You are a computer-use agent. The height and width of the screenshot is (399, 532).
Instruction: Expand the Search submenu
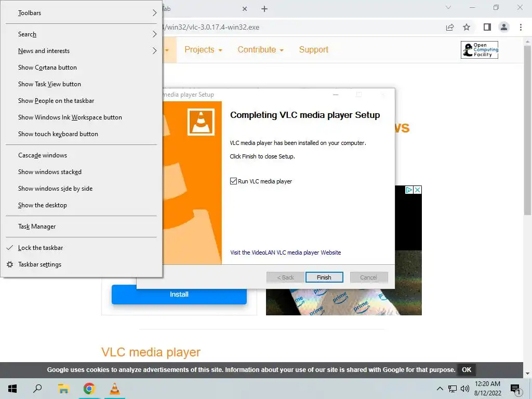tap(81, 34)
